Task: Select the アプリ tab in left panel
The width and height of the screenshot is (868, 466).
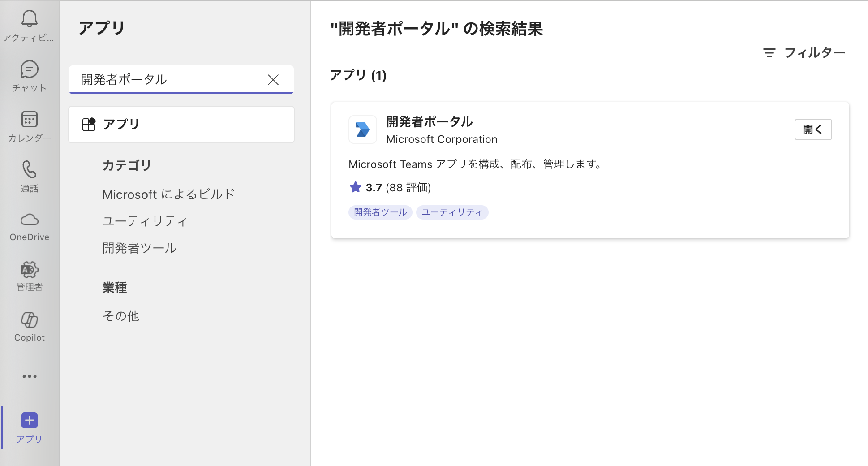Action: pyautogui.click(x=181, y=125)
